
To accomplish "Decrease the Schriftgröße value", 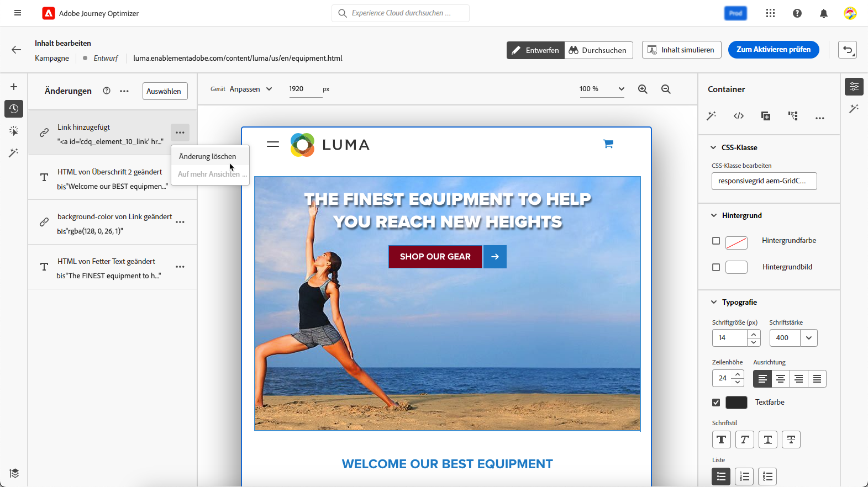I will point(754,342).
